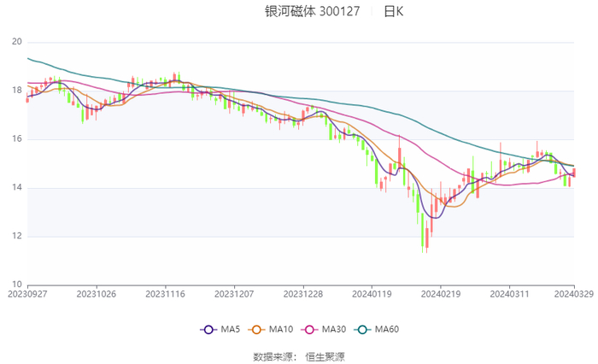Viewport: 598px width, 364px height.
Task: Select the 20230927 date on x-axis
Action: point(27,293)
